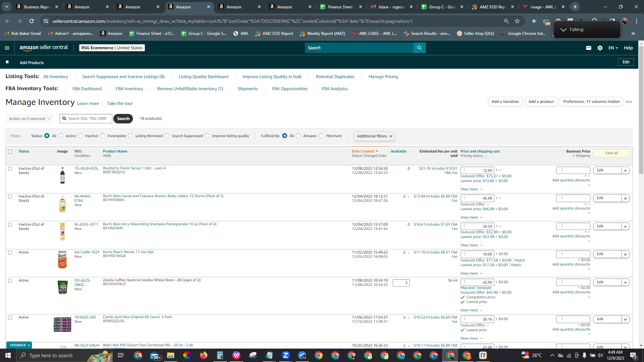The image size is (644, 362).
Task: Click the magnifier search button in header
Action: pyautogui.click(x=419, y=48)
